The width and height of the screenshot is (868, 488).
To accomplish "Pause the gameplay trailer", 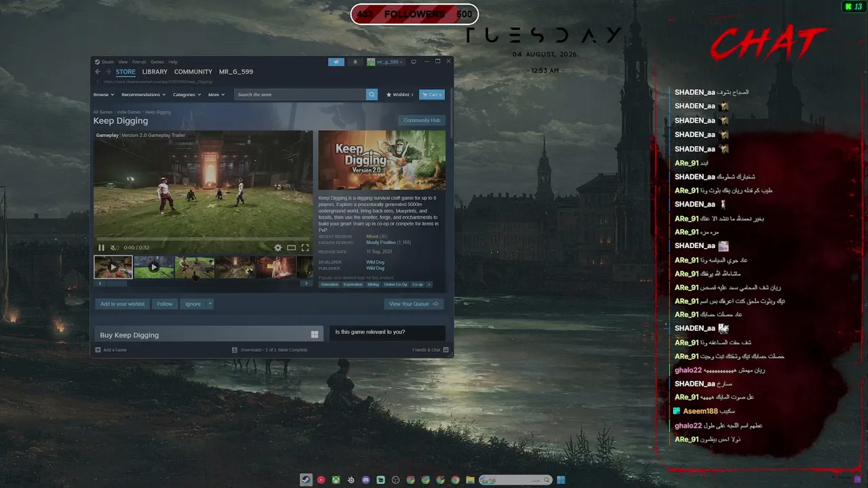I will pos(102,248).
